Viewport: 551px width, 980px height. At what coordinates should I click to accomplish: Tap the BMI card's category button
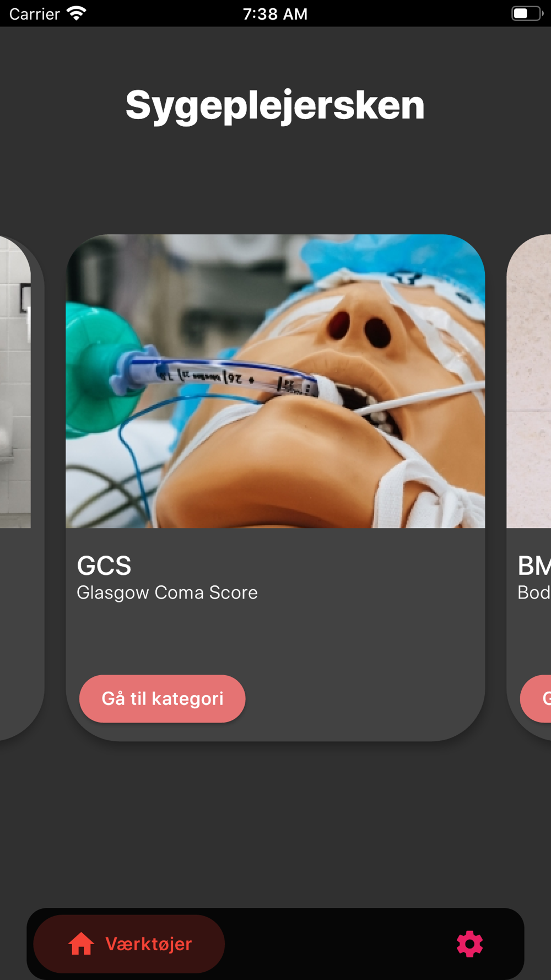(x=536, y=698)
